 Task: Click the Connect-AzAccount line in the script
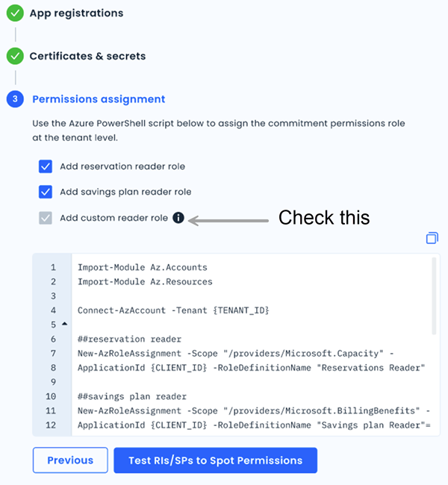pos(172,310)
